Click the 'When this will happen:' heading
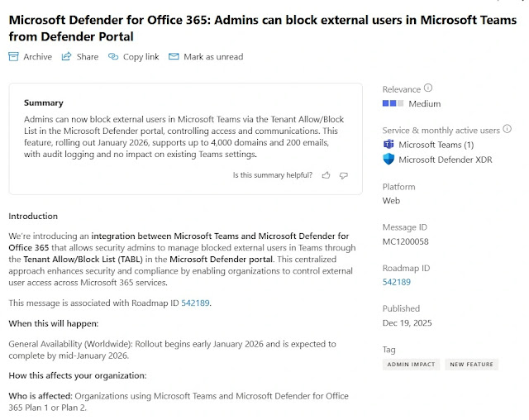This screenshot has height=420, width=529. tap(53, 323)
